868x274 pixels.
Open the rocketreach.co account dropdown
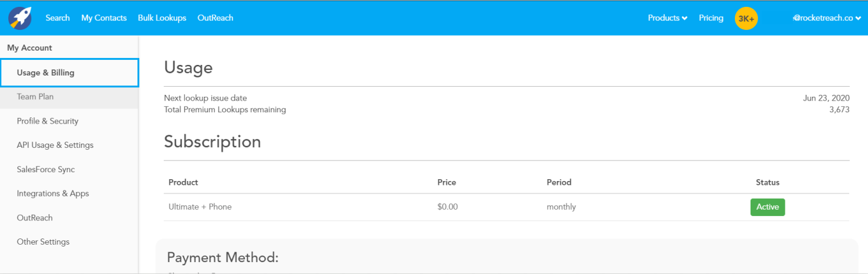[827, 18]
